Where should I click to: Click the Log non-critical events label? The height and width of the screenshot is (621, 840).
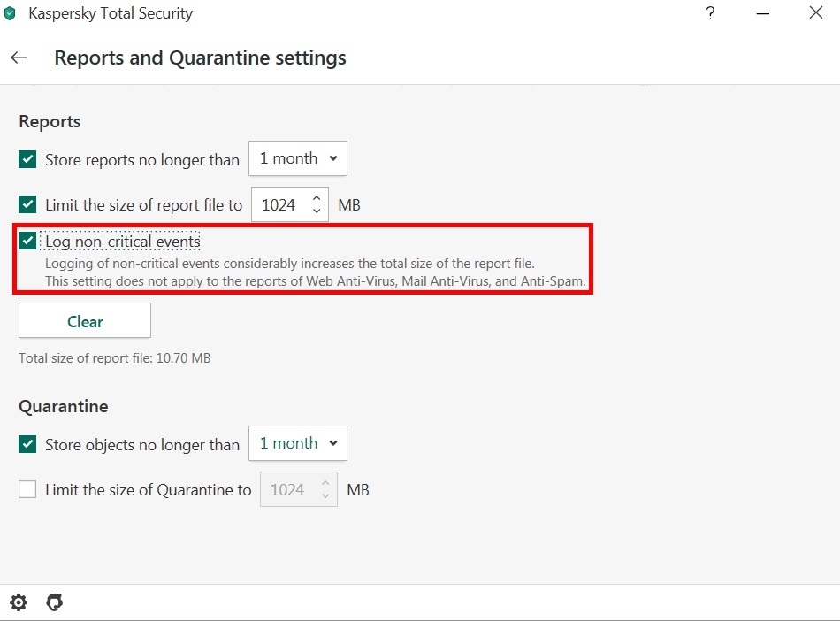point(123,241)
